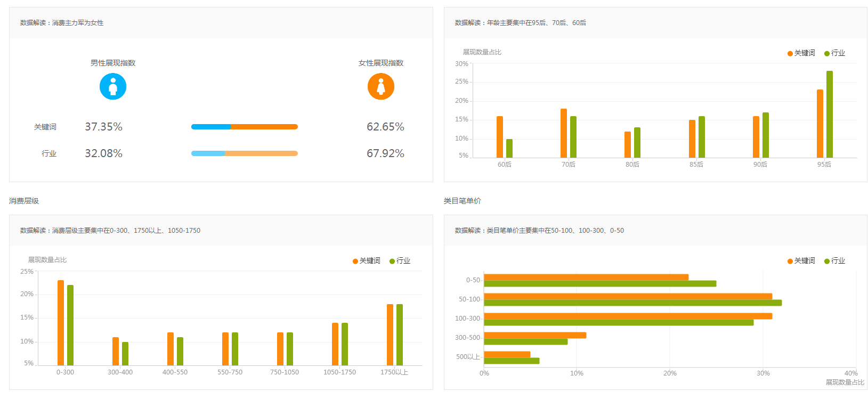Select the green 行业 bar for 70后
This screenshot has width=868, height=400.
click(573, 137)
